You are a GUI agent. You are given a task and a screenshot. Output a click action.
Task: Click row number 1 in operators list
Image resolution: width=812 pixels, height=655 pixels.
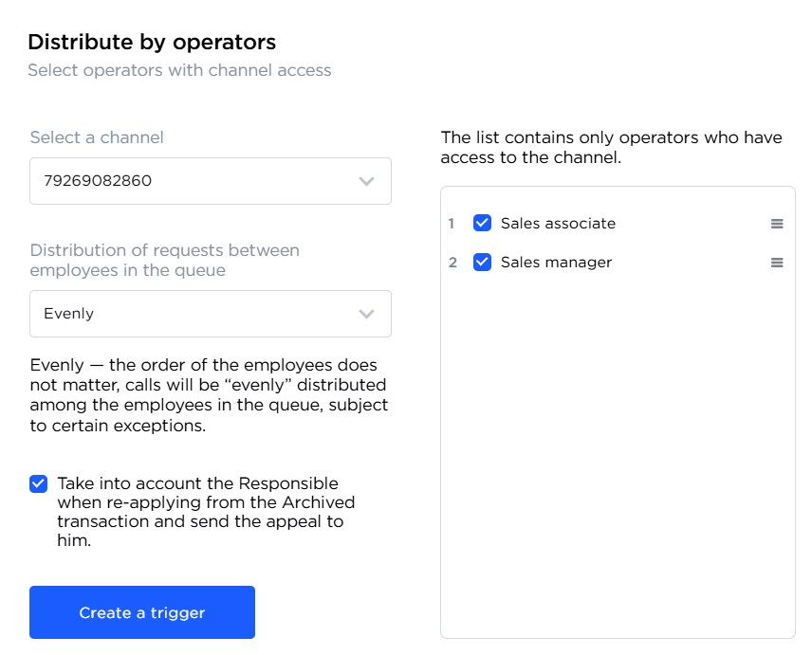point(452,224)
